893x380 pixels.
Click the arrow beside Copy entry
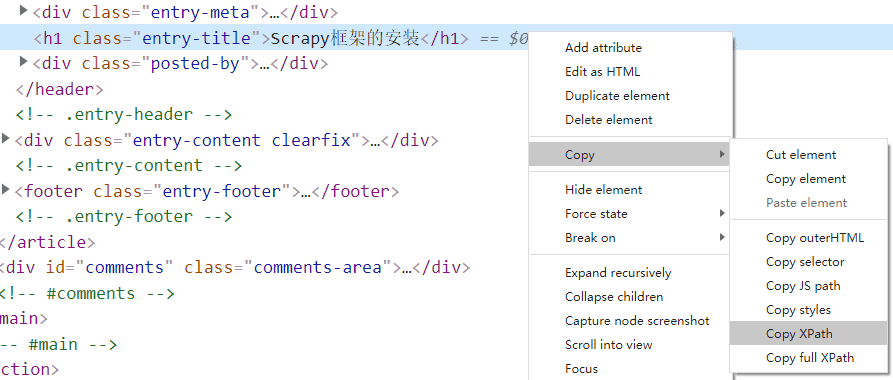click(x=722, y=154)
